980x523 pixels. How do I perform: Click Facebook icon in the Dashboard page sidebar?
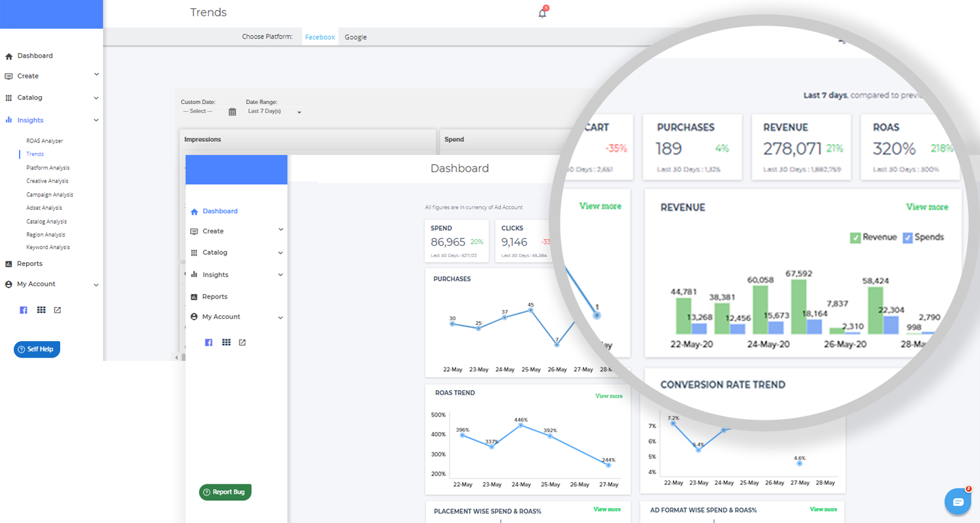point(208,343)
